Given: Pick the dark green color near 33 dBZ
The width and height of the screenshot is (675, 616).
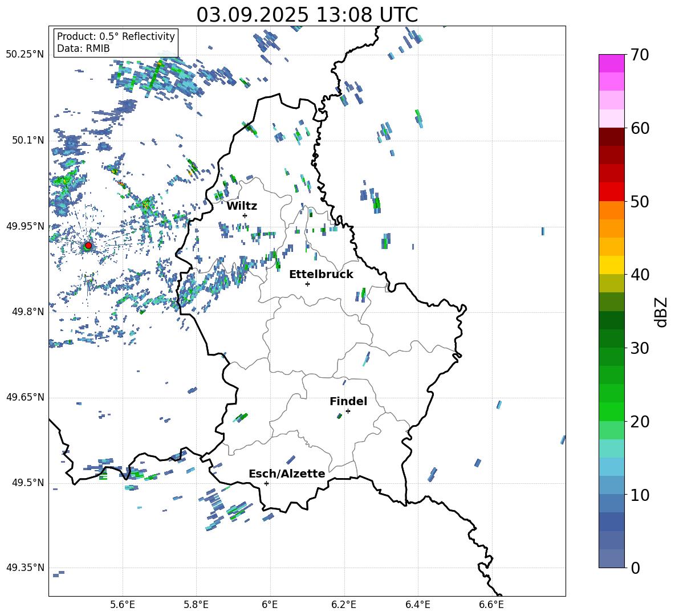Looking at the screenshot, I should [611, 320].
